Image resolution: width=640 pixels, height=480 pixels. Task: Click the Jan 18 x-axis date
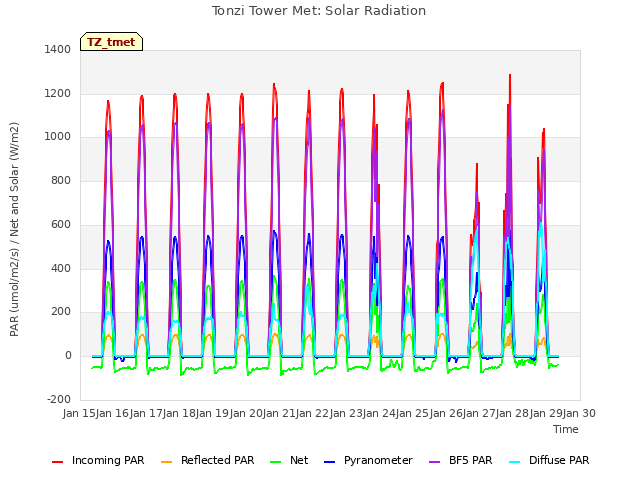tap(179, 413)
